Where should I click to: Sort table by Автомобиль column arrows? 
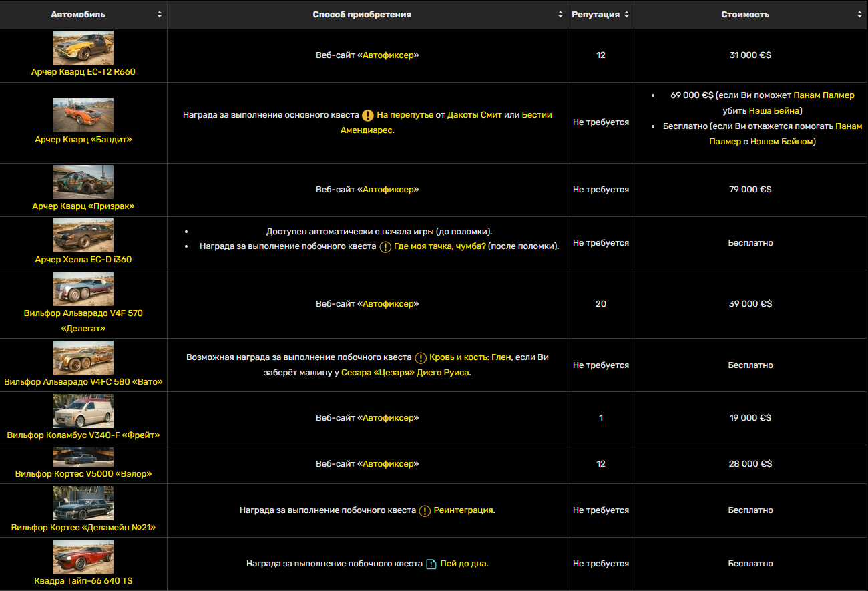point(160,14)
